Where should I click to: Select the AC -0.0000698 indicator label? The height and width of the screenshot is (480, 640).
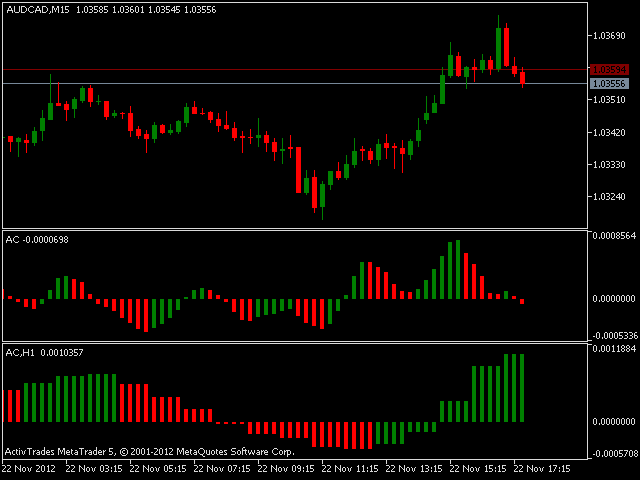click(x=37, y=240)
